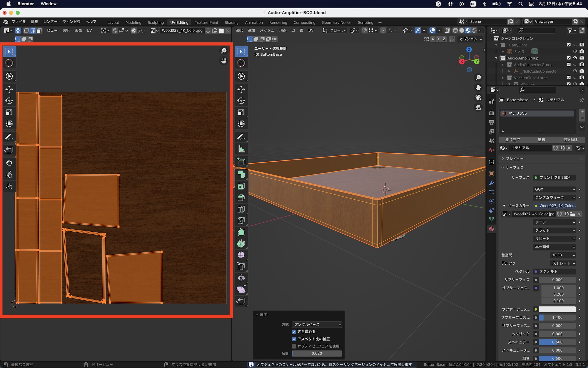Switch to the Texture Paint workspace tab
Image resolution: width=588 pixels, height=368 pixels.
point(206,22)
